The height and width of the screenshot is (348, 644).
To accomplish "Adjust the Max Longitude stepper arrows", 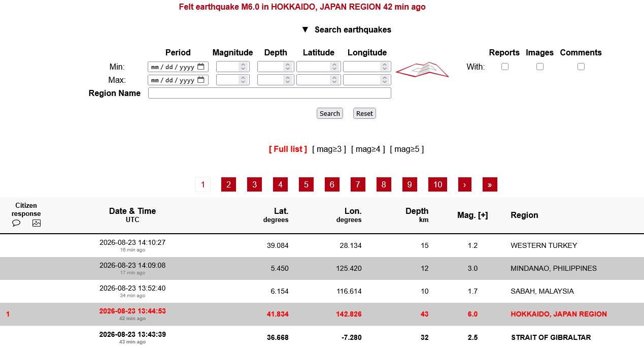I will 385,80.
